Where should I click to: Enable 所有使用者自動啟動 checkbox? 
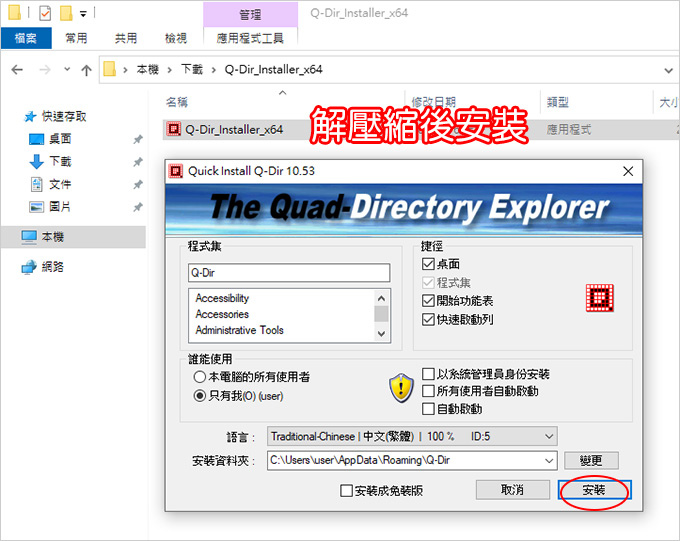click(x=428, y=391)
